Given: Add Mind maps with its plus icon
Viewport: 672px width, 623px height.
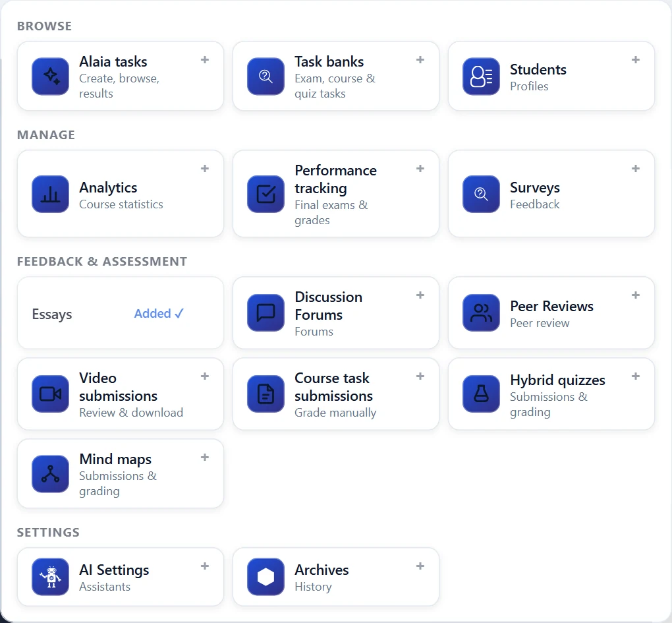Looking at the screenshot, I should (x=205, y=457).
